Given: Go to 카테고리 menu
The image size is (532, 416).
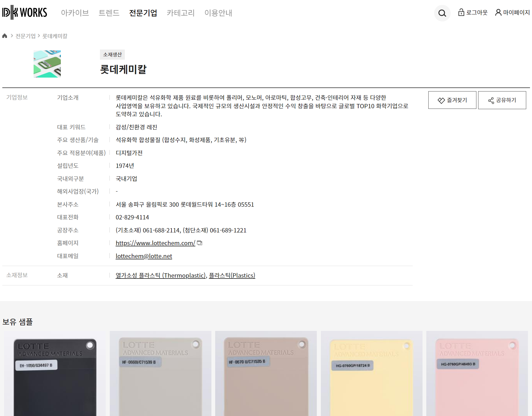Looking at the screenshot, I should 181,13.
